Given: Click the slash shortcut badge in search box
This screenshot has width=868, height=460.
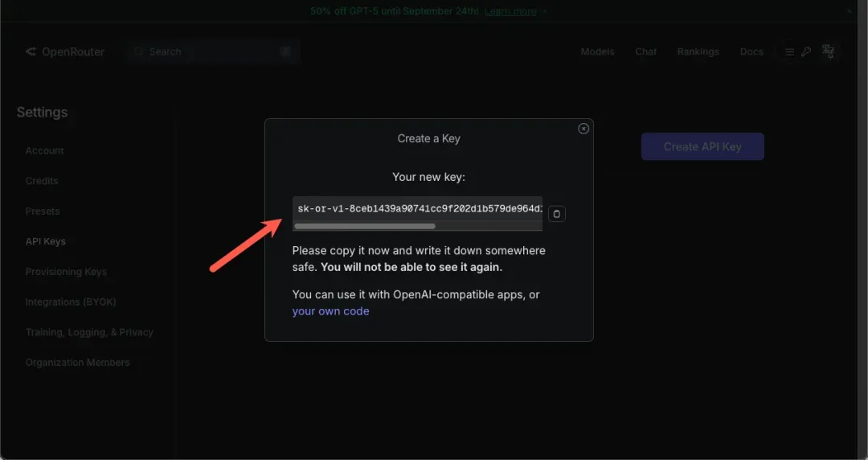Looking at the screenshot, I should [x=285, y=51].
